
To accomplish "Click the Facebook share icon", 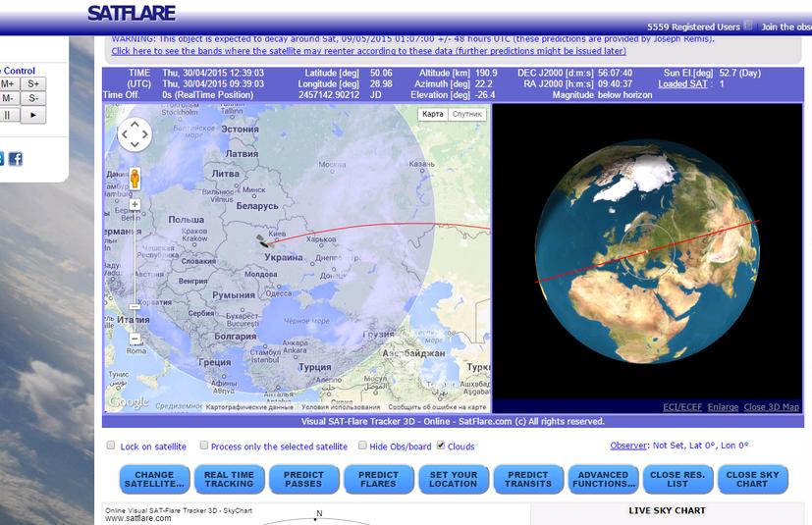I will [16, 158].
